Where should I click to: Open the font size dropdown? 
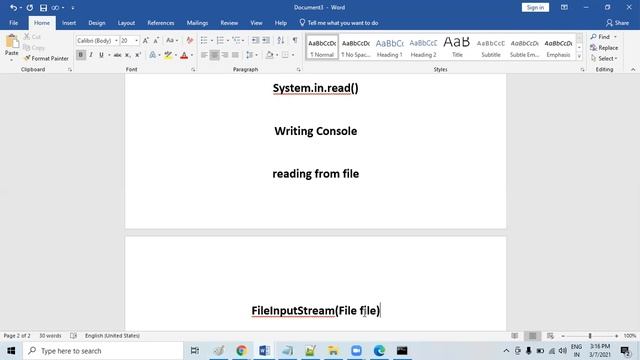click(136, 41)
